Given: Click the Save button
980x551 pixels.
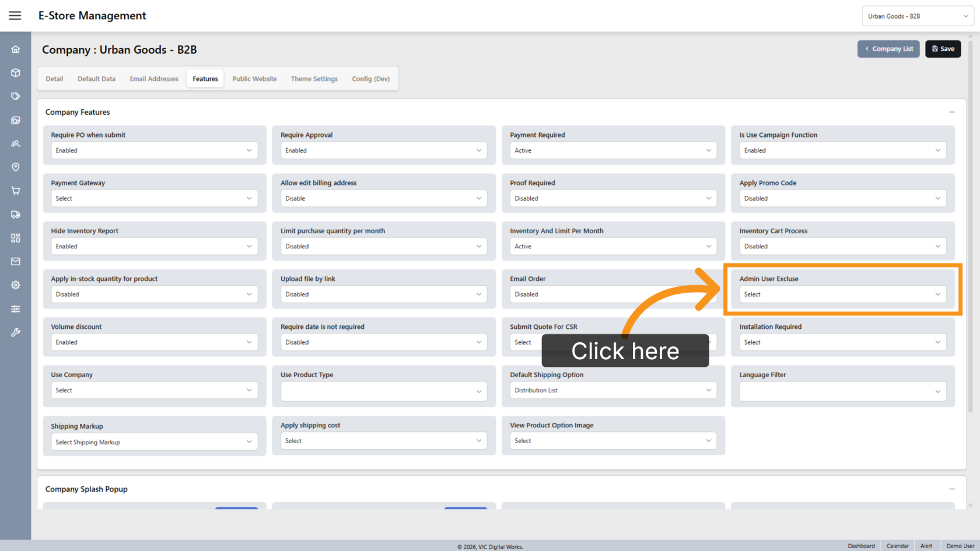Looking at the screenshot, I should [943, 49].
